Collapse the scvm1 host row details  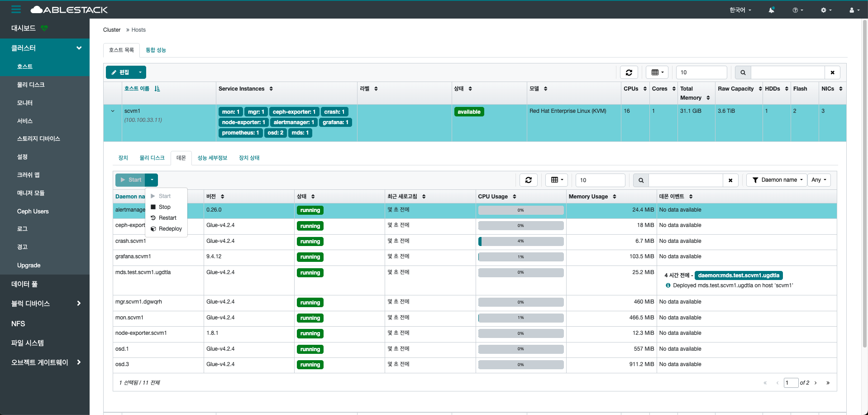pyautogui.click(x=113, y=111)
